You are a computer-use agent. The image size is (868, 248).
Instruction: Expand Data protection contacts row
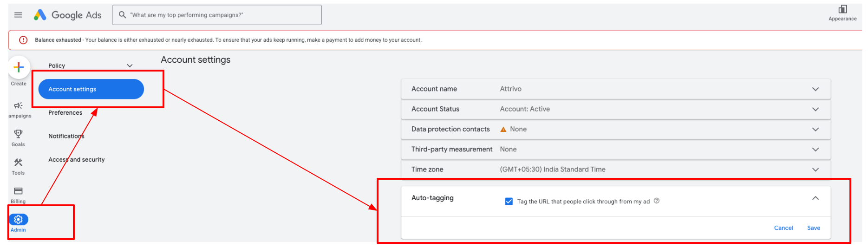click(x=616, y=129)
